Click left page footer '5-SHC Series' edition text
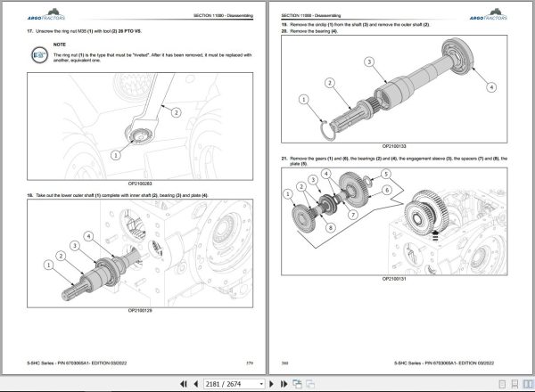 (x=77, y=363)
